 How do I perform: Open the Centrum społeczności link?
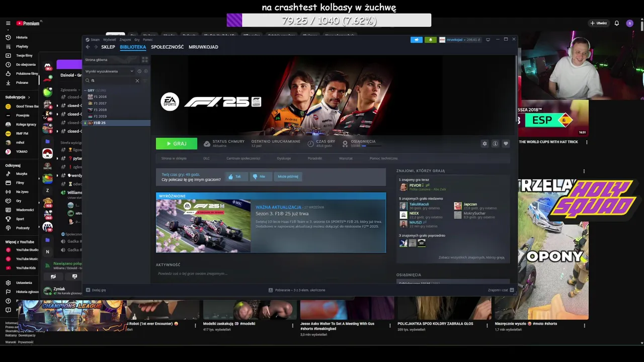pos(243,158)
